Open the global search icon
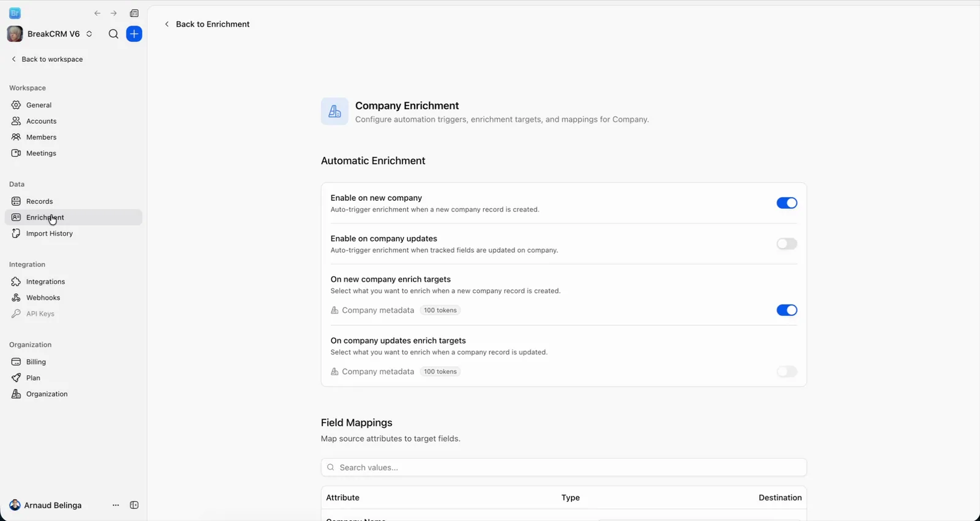The width and height of the screenshot is (980, 521). coord(113,34)
